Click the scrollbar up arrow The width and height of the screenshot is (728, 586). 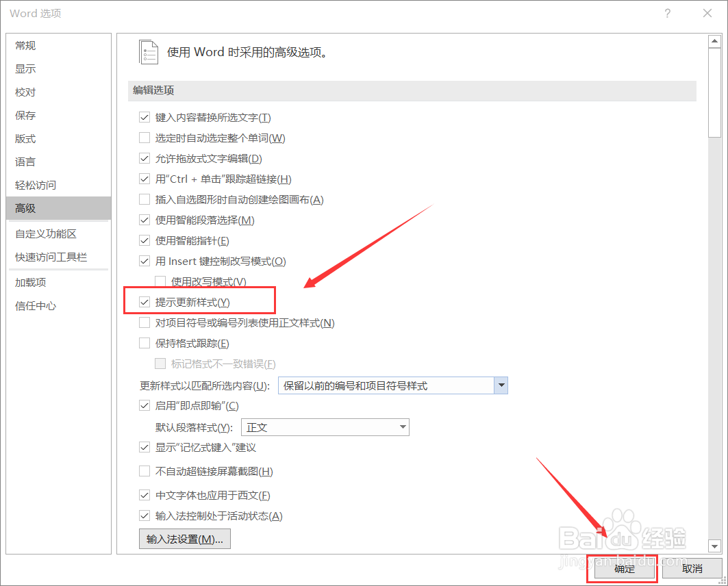(x=714, y=41)
